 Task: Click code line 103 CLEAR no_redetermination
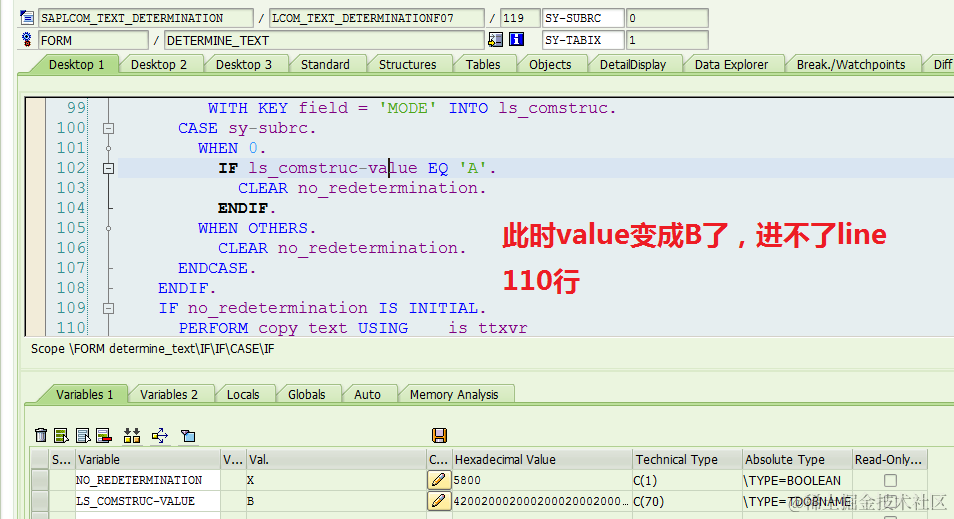[x=362, y=188]
